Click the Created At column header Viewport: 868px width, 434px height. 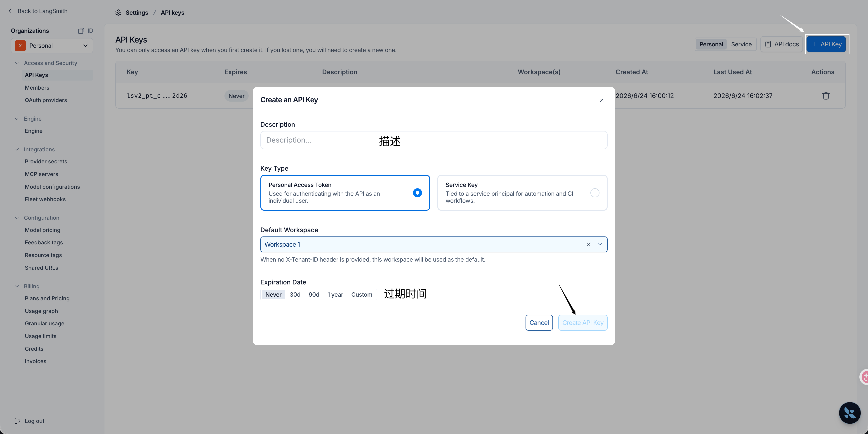tap(632, 72)
